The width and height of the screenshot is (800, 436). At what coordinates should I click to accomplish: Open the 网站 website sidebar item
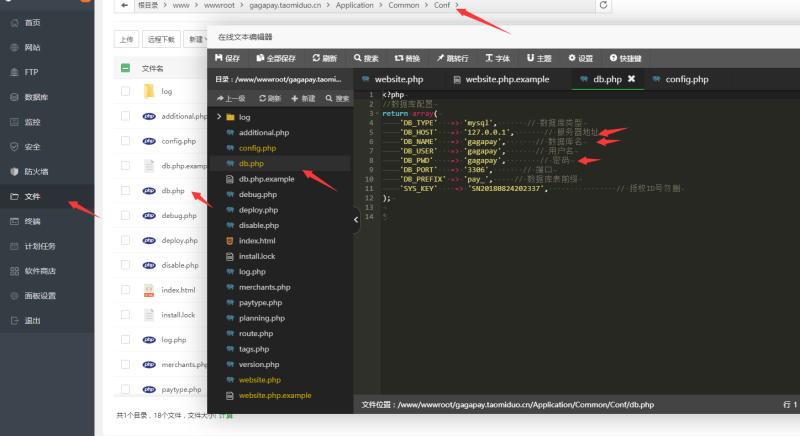point(32,47)
